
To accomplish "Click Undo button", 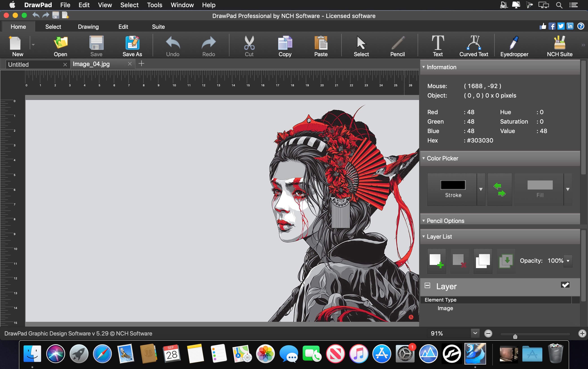I will click(x=172, y=45).
